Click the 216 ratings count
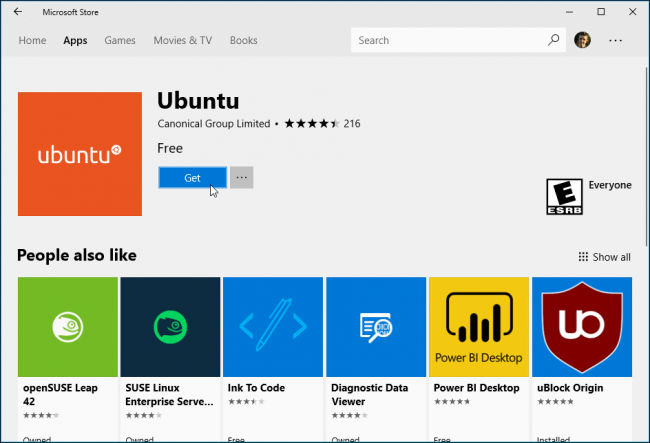Screen dimensions: 650x443 tap(352, 123)
